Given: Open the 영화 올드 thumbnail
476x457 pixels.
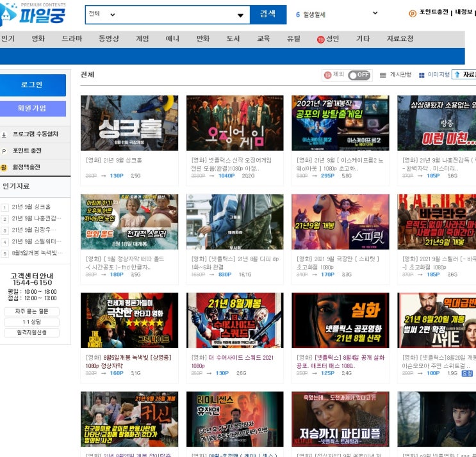Looking at the screenshot, I should pyautogui.click(x=129, y=222).
